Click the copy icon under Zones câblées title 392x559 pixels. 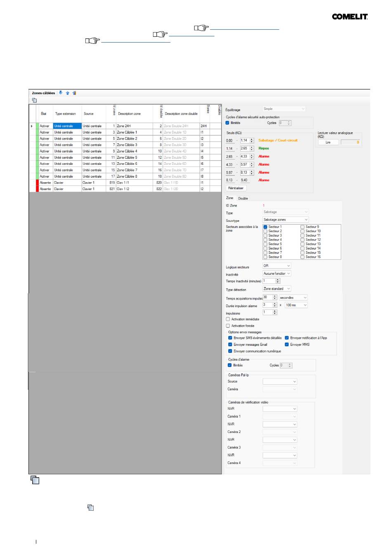34,100
